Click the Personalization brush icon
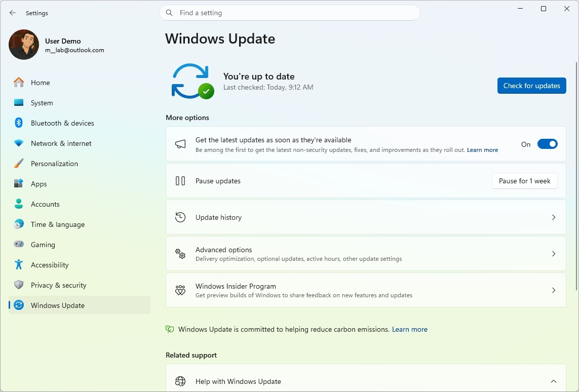The image size is (579, 392). pos(18,164)
